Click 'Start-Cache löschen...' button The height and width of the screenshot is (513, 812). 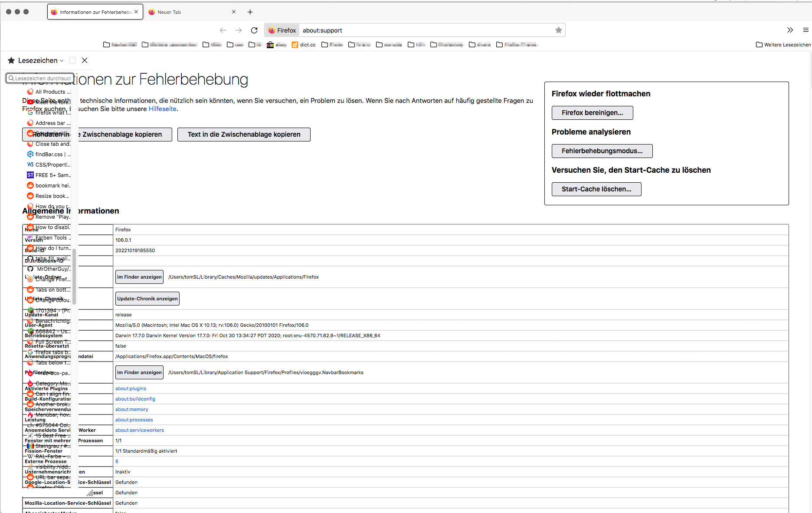tap(596, 189)
